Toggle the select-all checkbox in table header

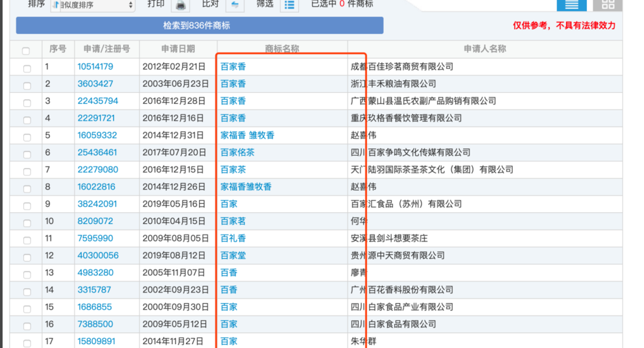[26, 51]
